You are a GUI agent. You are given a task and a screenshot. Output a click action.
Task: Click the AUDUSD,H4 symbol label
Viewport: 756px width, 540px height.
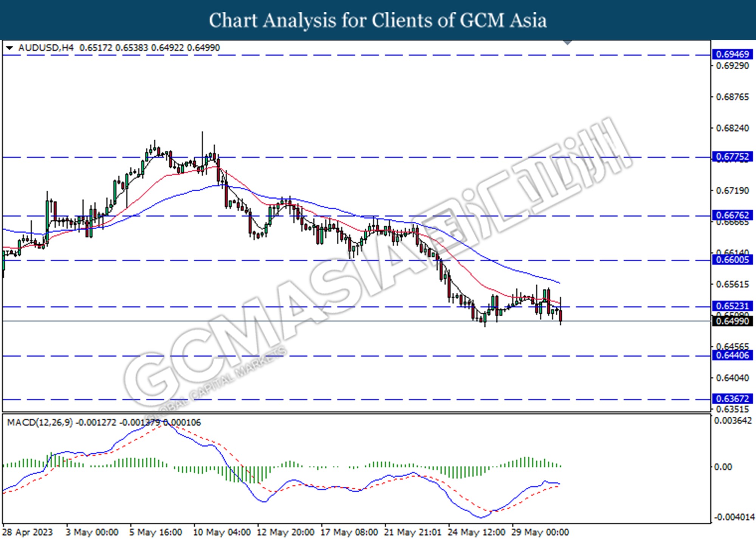(x=46, y=48)
